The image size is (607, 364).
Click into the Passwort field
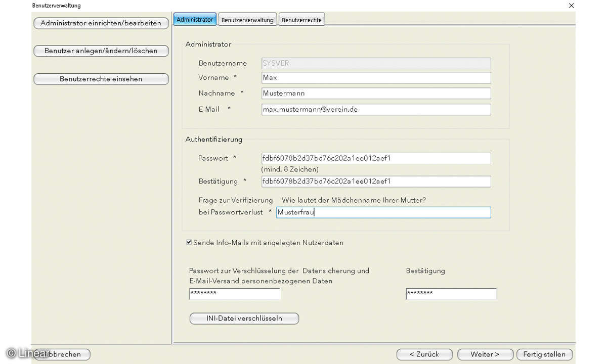[x=376, y=158]
